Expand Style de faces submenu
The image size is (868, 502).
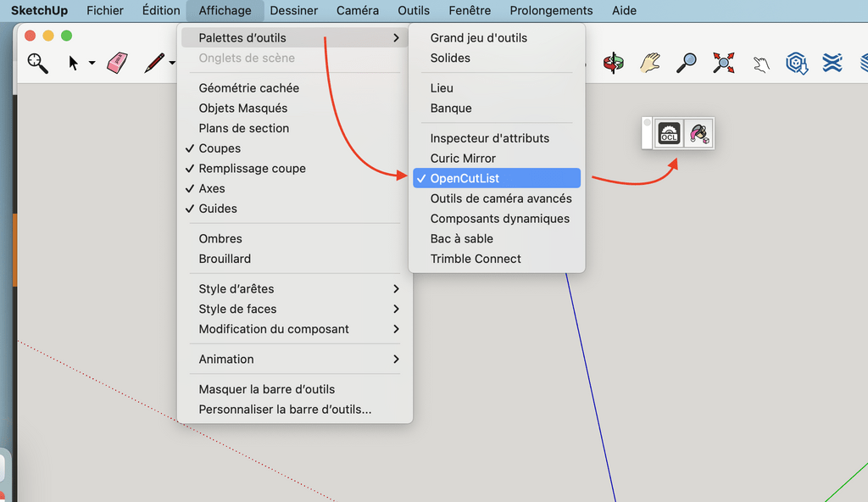pyautogui.click(x=294, y=309)
